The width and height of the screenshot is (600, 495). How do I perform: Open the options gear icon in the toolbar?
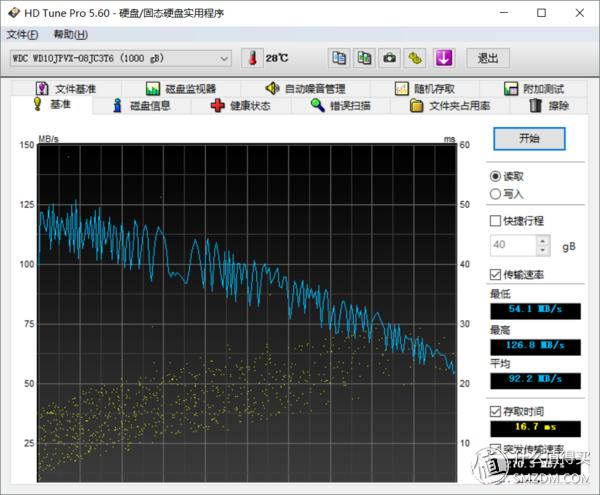[x=416, y=58]
